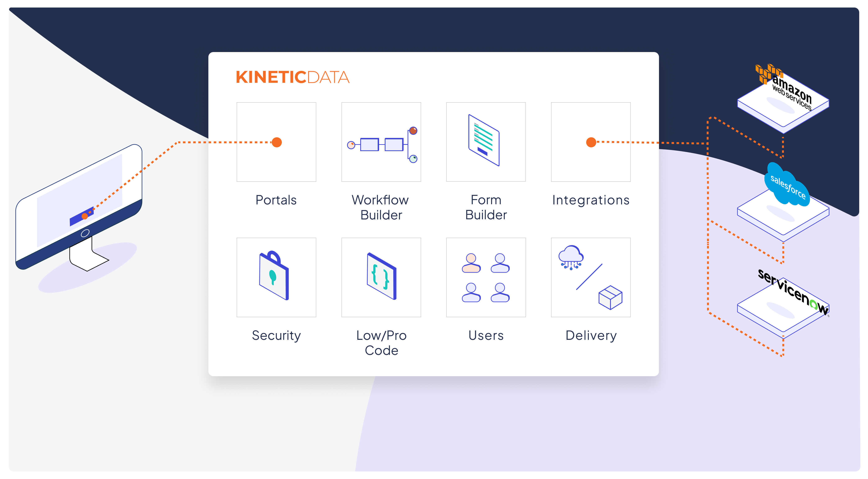This screenshot has height=479, width=868.
Task: Click the orange dot in Integrations tile
Action: 591,142
